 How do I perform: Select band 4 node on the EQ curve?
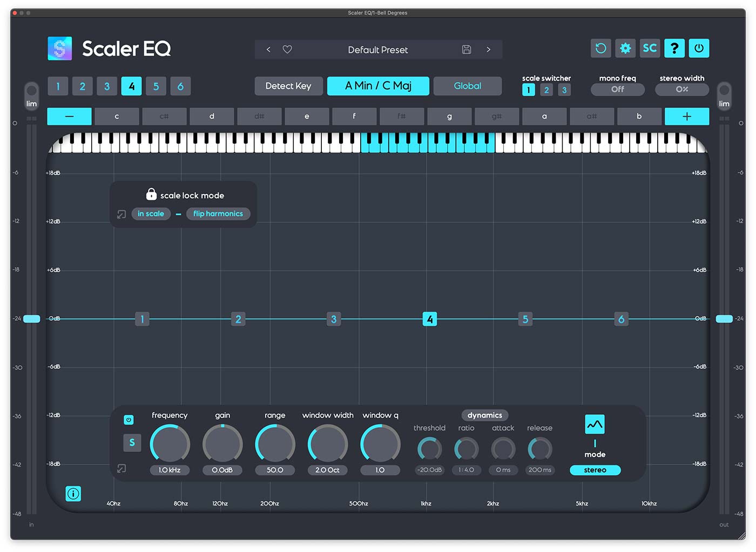[x=430, y=319]
